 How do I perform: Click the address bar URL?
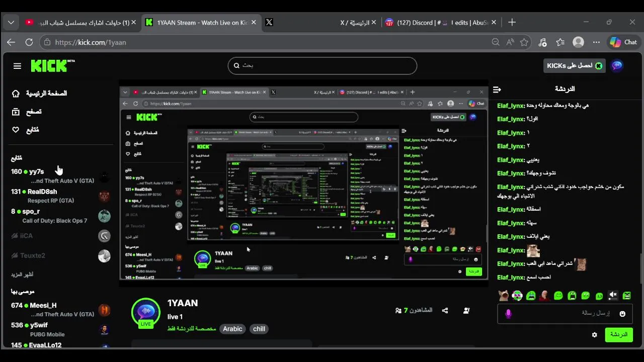point(91,42)
